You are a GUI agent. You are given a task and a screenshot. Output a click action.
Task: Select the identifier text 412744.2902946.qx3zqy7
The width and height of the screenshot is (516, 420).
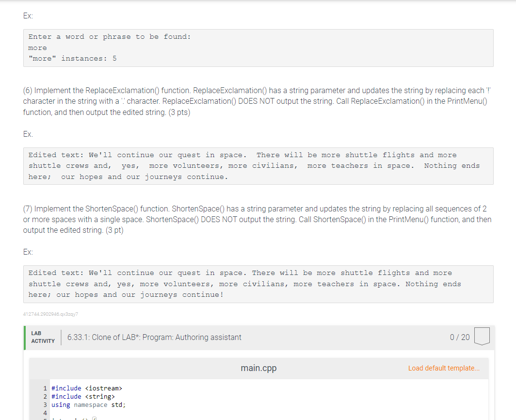50,314
